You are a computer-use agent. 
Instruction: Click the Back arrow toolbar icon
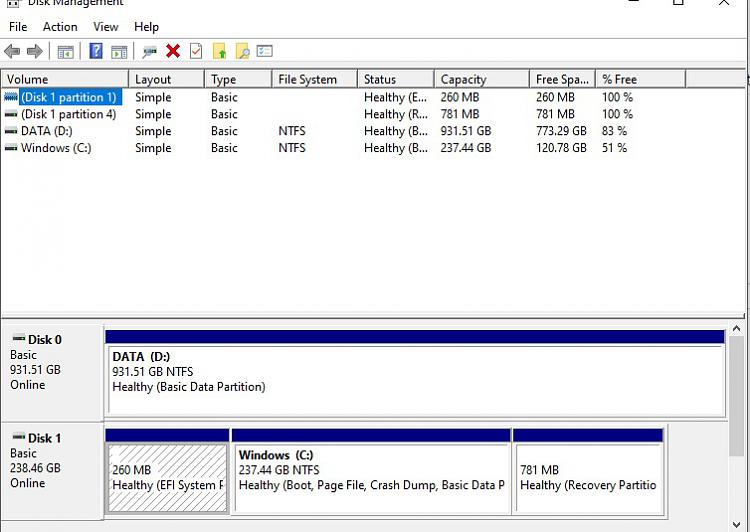(12, 51)
